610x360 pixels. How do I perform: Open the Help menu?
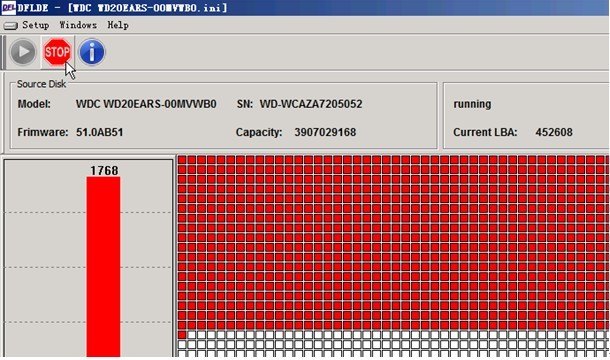coord(118,25)
